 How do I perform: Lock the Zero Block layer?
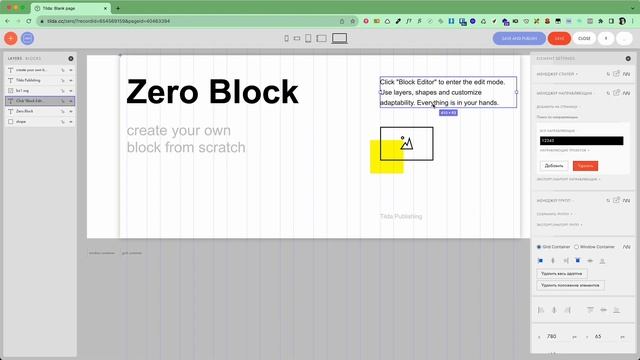pyautogui.click(x=63, y=111)
